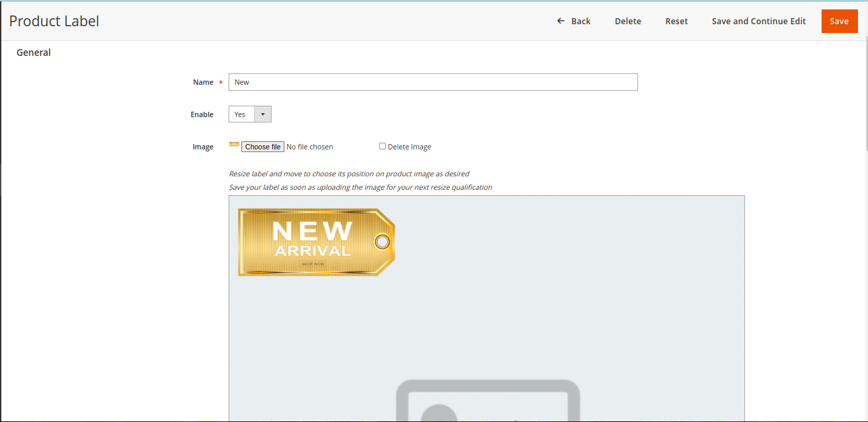Click the Enable dropdown arrow button
This screenshot has width=868, height=422.
(x=262, y=114)
